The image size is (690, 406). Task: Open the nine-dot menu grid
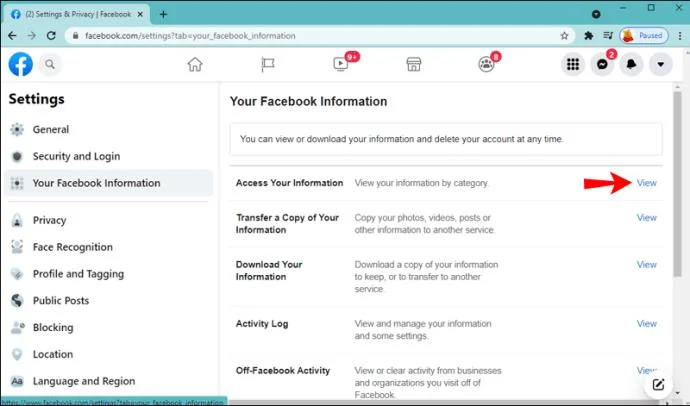(573, 64)
